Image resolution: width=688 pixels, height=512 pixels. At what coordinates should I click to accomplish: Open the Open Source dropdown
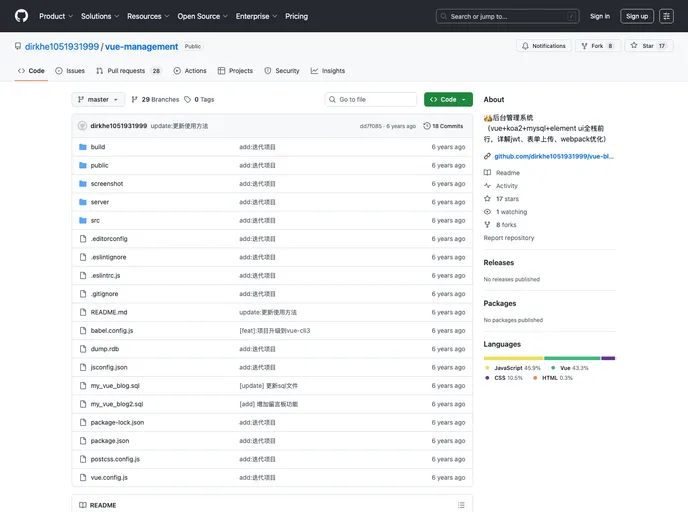(x=202, y=16)
